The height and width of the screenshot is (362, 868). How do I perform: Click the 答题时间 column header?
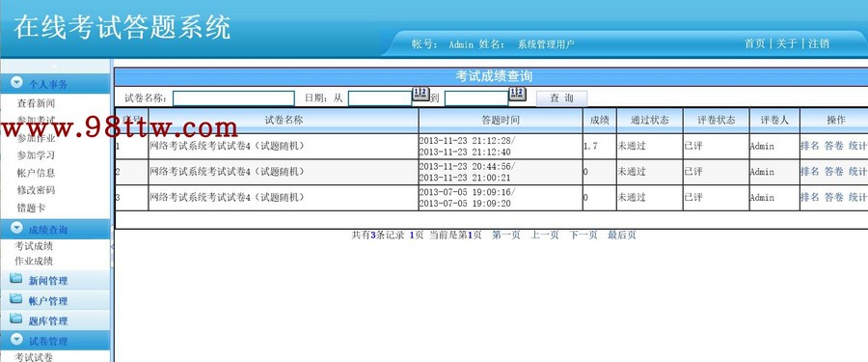click(x=501, y=120)
